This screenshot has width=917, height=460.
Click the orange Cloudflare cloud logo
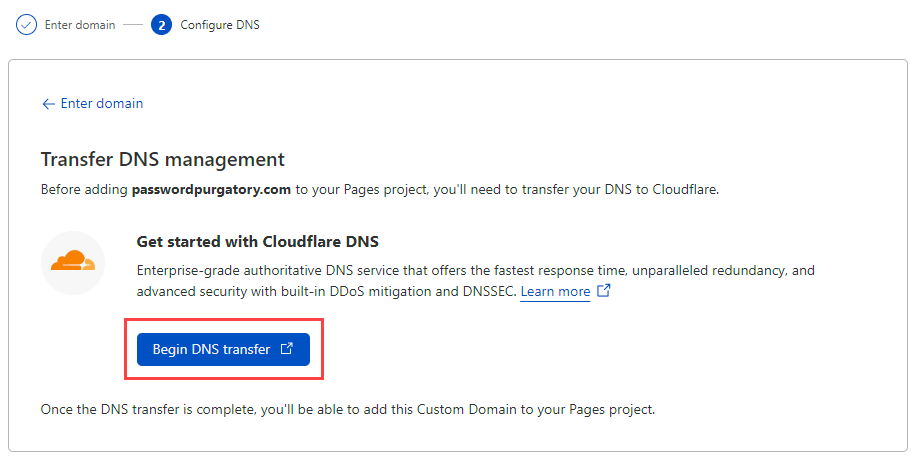coord(73,261)
